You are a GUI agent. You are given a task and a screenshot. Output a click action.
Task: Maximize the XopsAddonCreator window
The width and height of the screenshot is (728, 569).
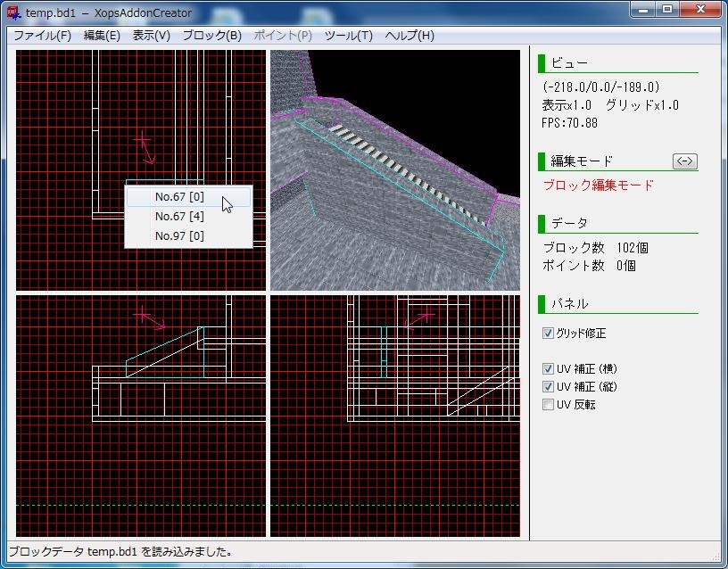click(x=667, y=9)
